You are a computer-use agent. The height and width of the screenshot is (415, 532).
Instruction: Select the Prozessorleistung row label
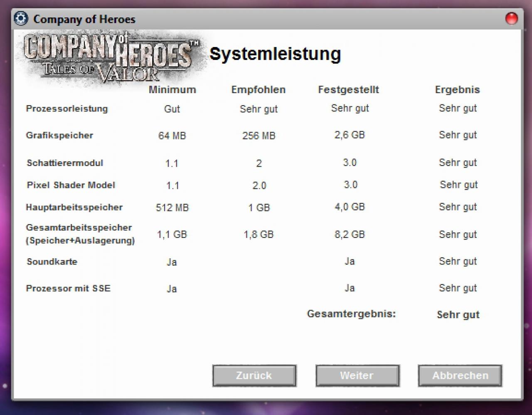click(67, 109)
